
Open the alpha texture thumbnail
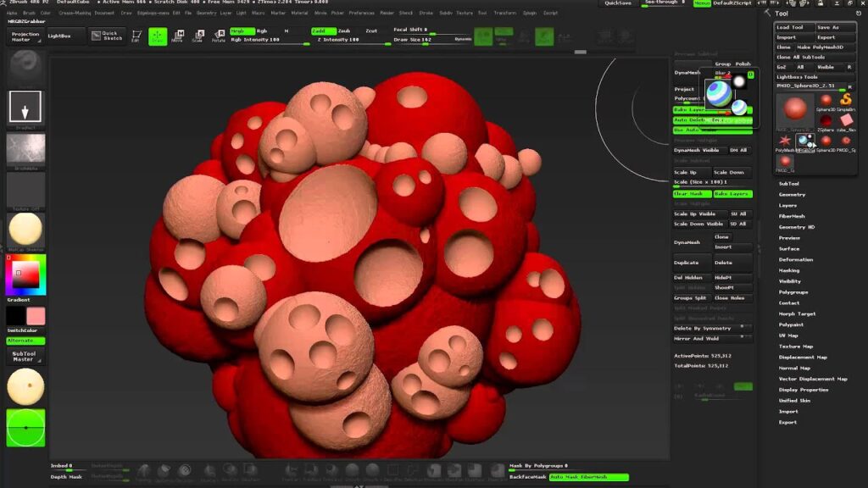(x=25, y=149)
